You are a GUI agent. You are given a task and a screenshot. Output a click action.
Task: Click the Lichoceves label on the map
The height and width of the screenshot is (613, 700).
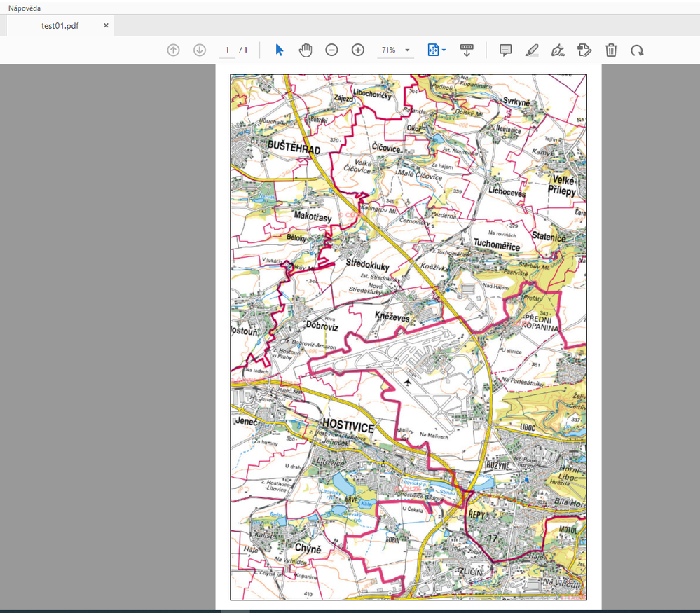pos(507,191)
